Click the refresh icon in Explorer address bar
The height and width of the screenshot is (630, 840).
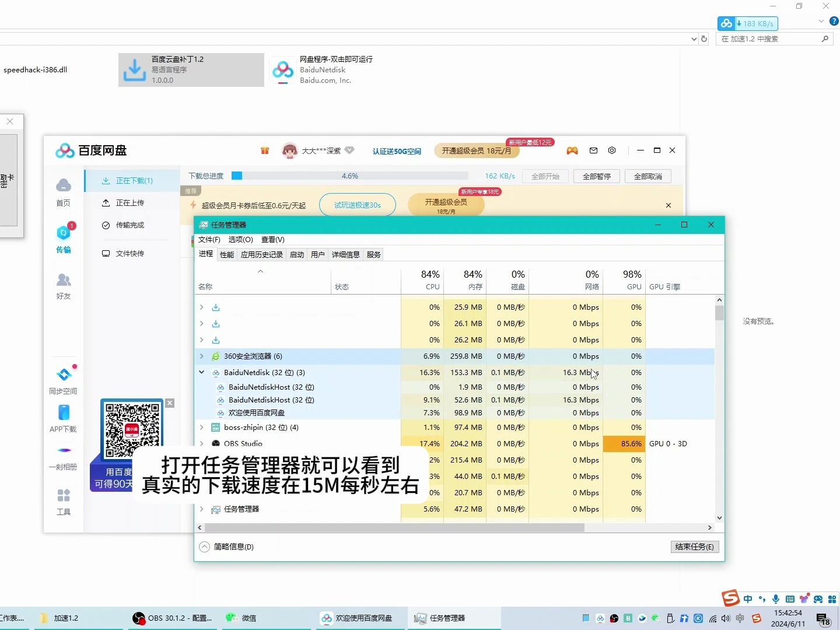coord(704,39)
